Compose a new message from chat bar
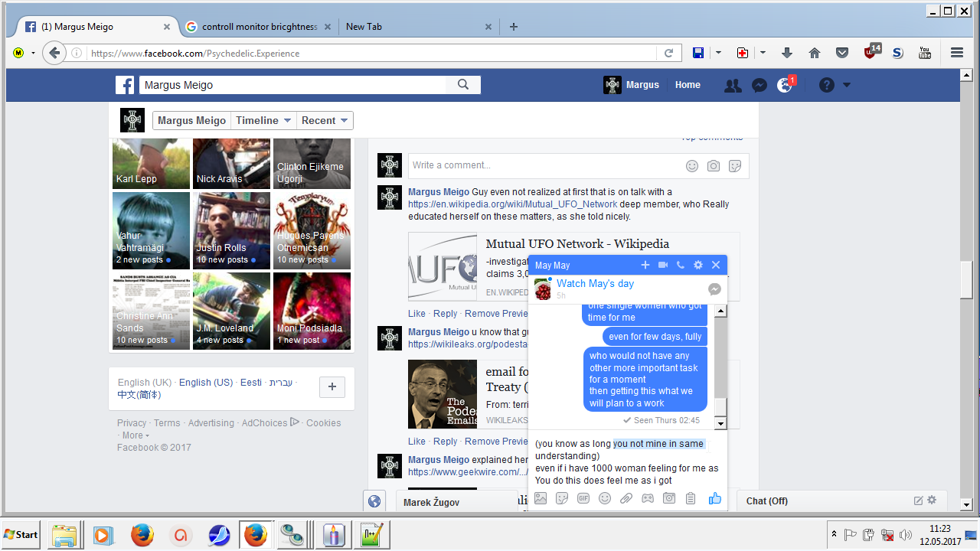The height and width of the screenshot is (551, 980). pos(919,500)
